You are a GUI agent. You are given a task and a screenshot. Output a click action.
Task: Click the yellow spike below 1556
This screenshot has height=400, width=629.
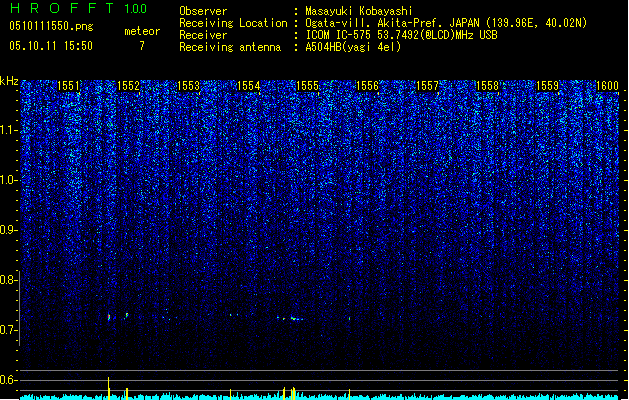click(349, 394)
